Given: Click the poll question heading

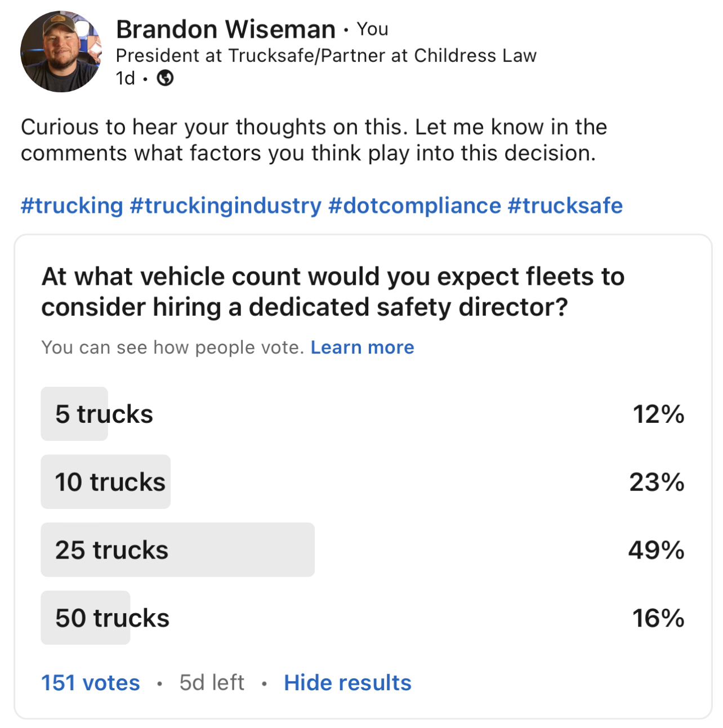Looking at the screenshot, I should (332, 292).
